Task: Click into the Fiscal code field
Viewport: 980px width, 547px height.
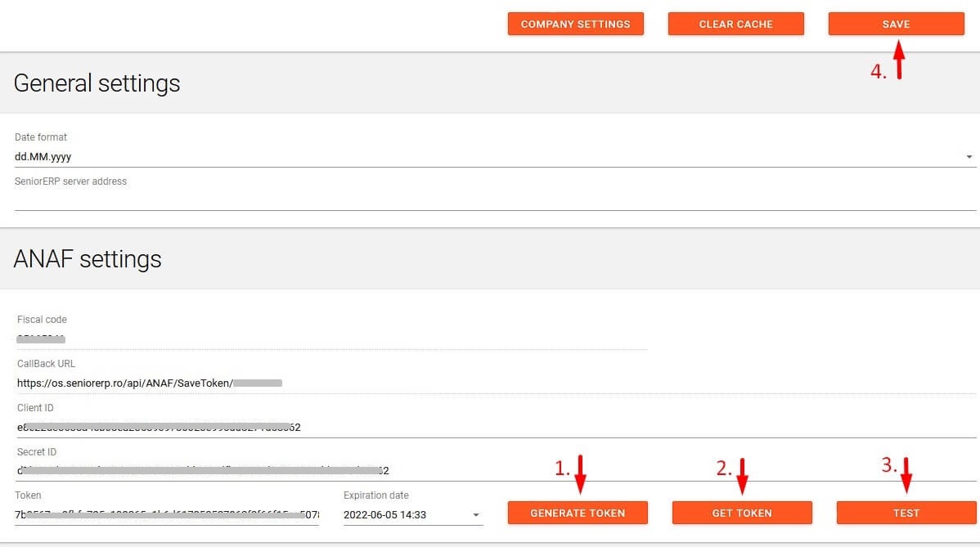Action: 332,339
